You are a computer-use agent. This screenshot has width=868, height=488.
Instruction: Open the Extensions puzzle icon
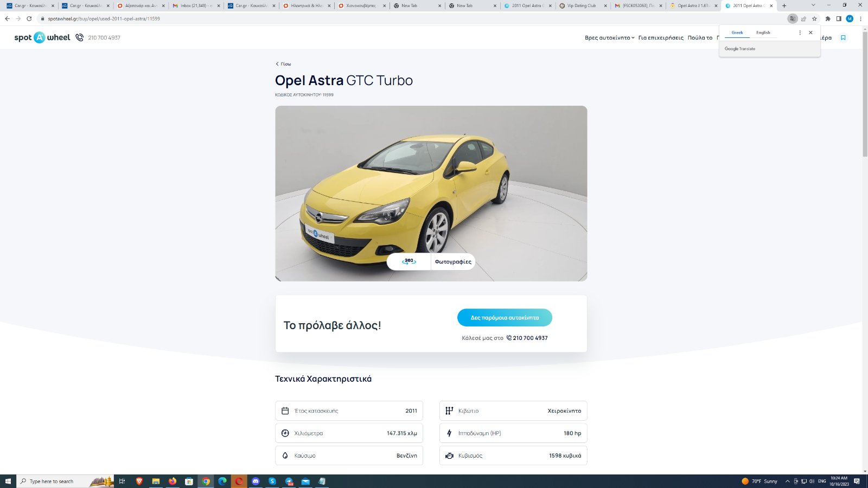click(828, 18)
